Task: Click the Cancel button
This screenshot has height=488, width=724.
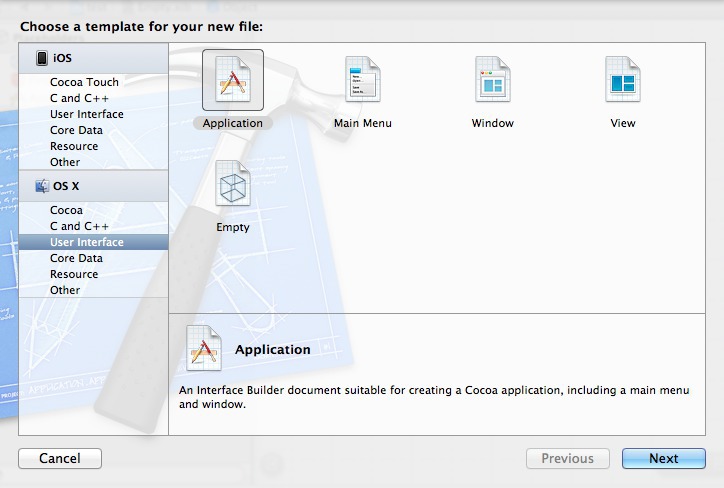Action: [60, 458]
